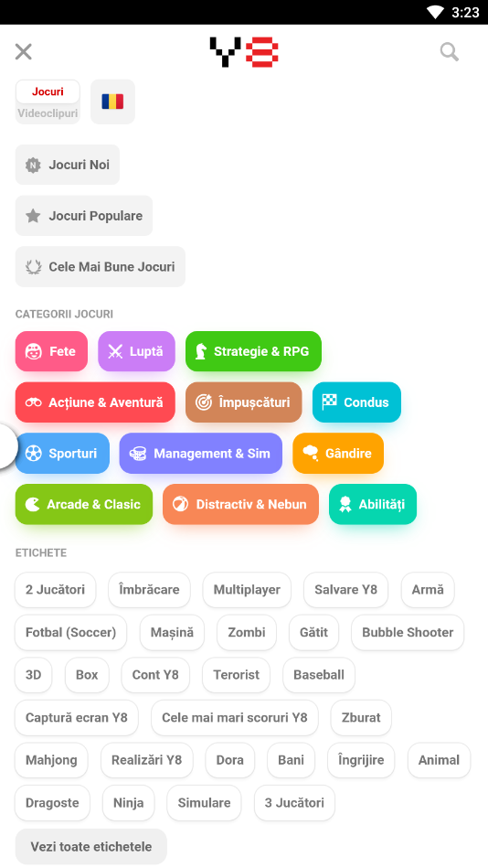The width and height of the screenshot is (488, 868).
Task: Select the Strategie & RPG chess-knight category
Action: pyautogui.click(x=253, y=351)
